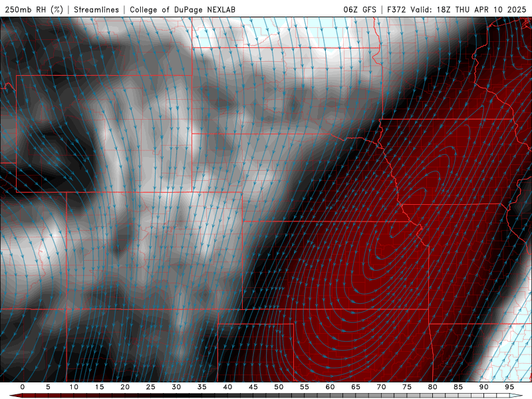Click the color scale label "95"
The height and width of the screenshot is (399, 532).
click(x=509, y=387)
